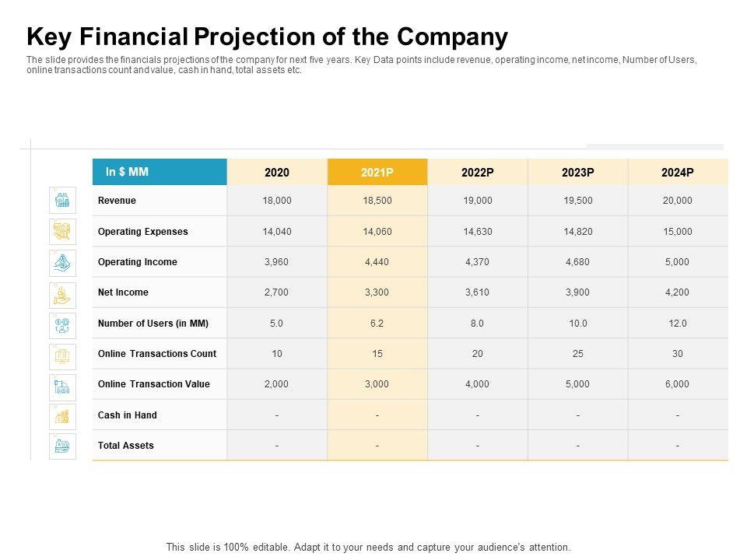This screenshot has height=560, width=747.
Task: Select the highlighted 2021P column header
Action: pyautogui.click(x=377, y=173)
